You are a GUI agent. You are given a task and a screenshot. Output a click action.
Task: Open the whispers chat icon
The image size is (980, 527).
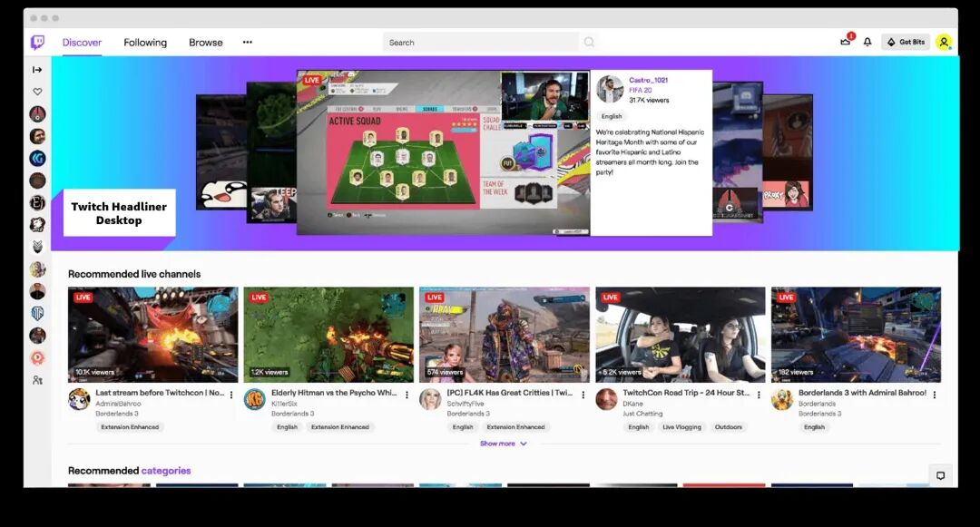pos(941,475)
